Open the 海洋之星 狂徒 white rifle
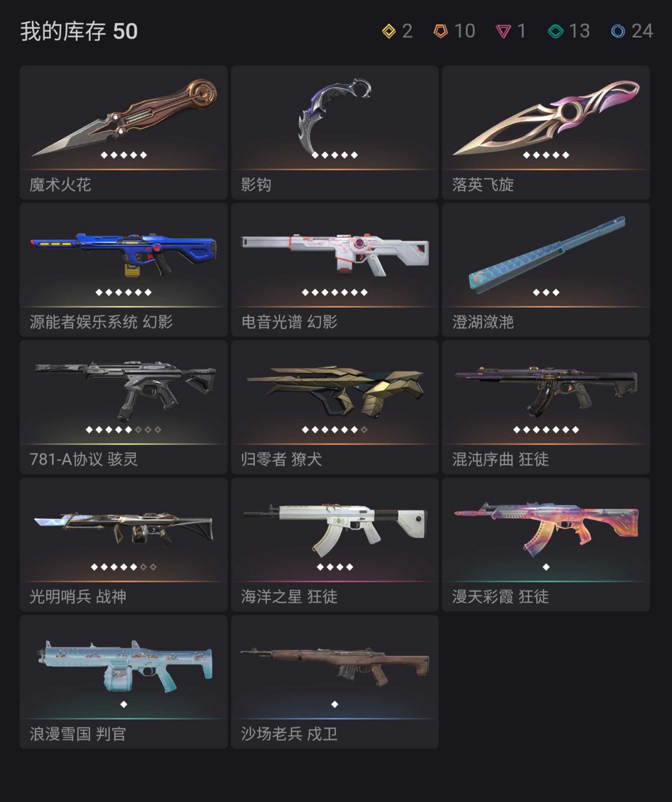Screen dimensions: 672x802 [335, 545]
